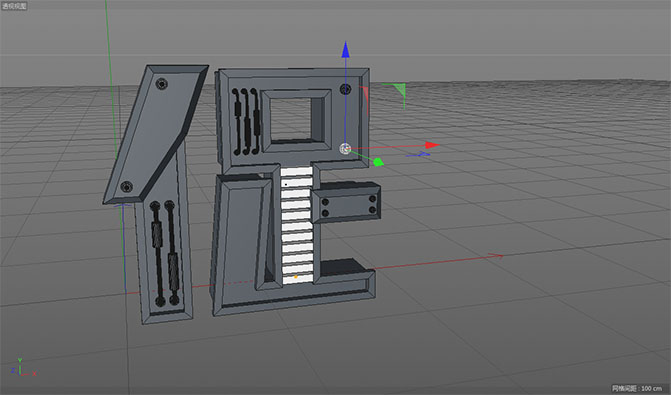
Task: Click the red axis arrowhead of the gizmo
Action: (x=432, y=145)
